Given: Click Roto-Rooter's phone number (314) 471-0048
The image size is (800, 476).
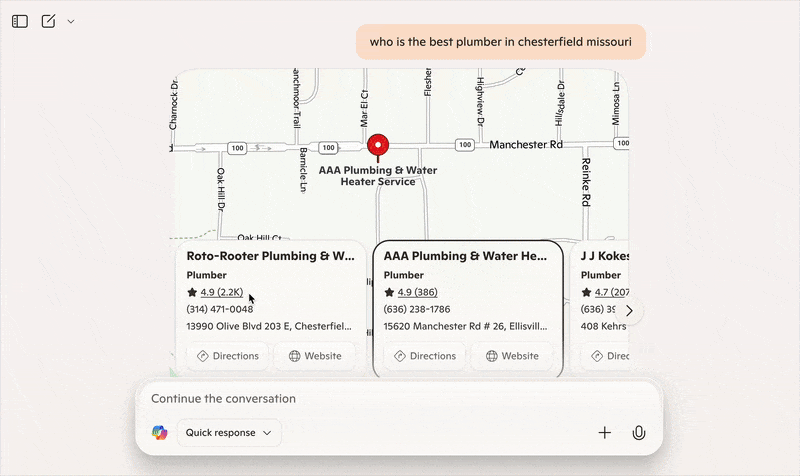Looking at the screenshot, I should 219,309.
